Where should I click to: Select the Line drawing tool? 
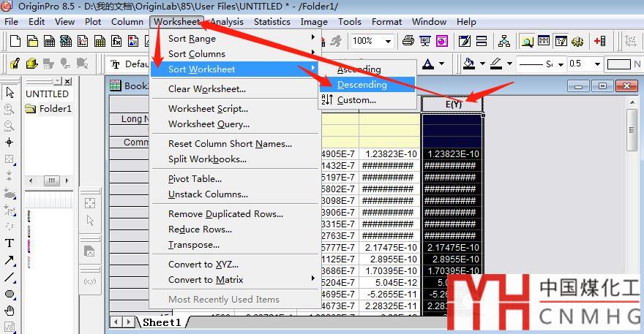click(10, 278)
